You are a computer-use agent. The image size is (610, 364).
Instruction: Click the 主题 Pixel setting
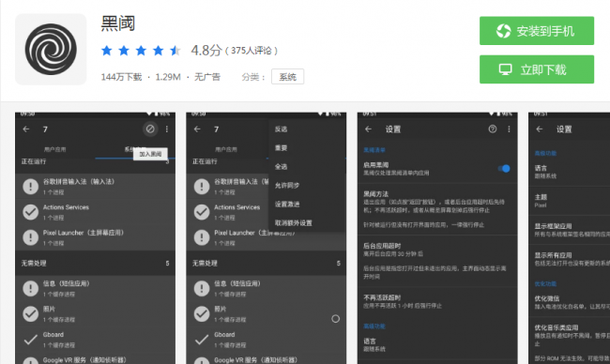[570, 201]
